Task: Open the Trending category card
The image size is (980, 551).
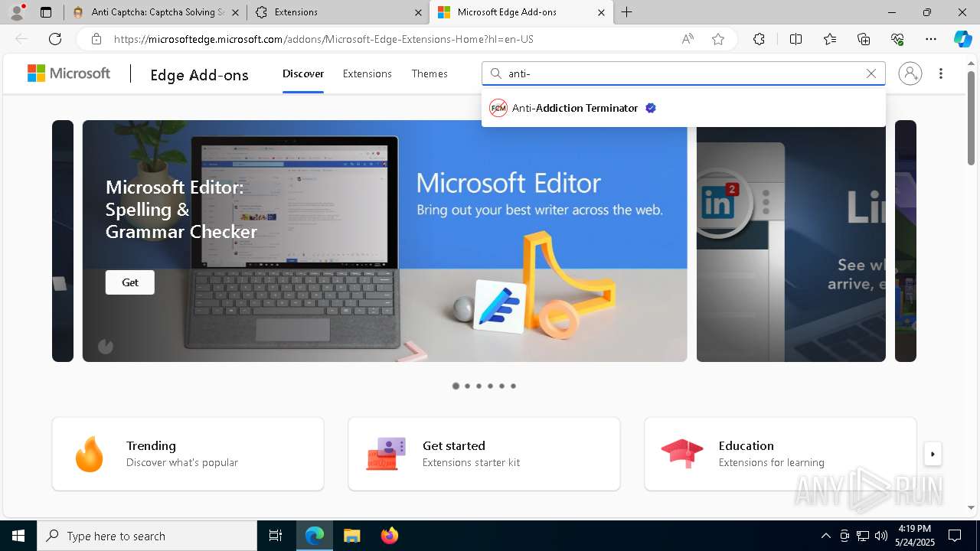Action: [x=188, y=454]
